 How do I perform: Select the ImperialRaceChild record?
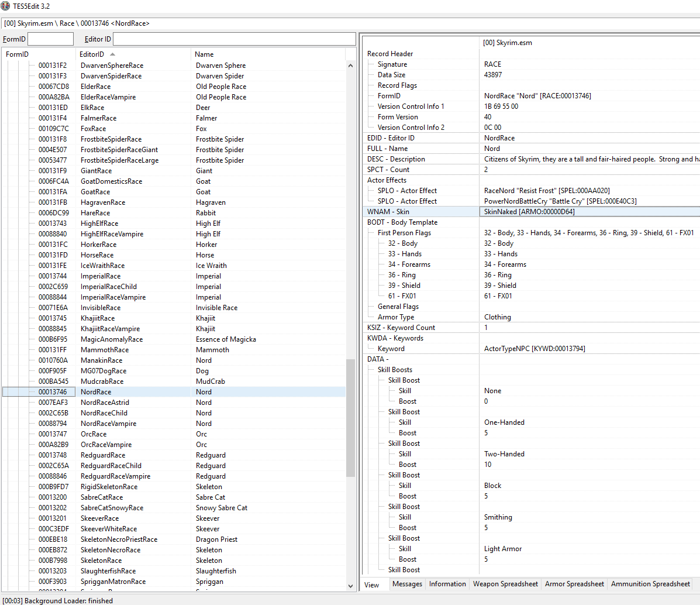[174, 287]
